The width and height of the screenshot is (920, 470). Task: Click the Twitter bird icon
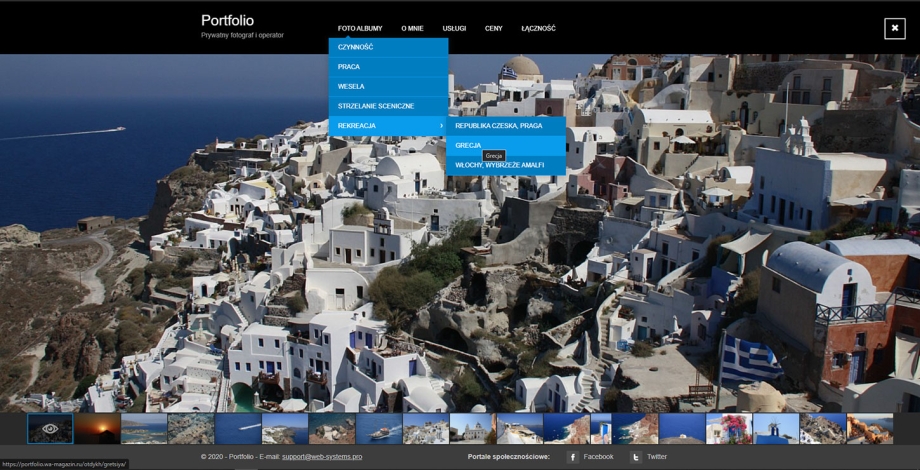pos(635,457)
